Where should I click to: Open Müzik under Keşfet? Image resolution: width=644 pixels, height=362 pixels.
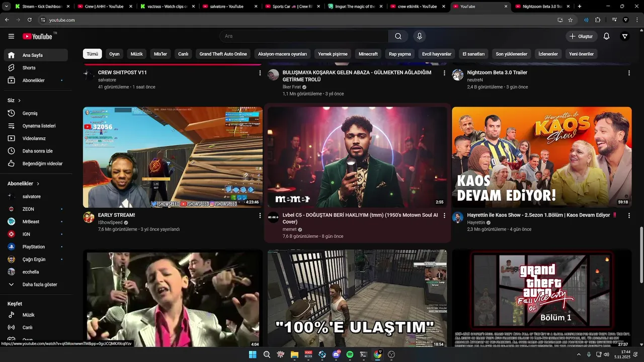(35, 315)
